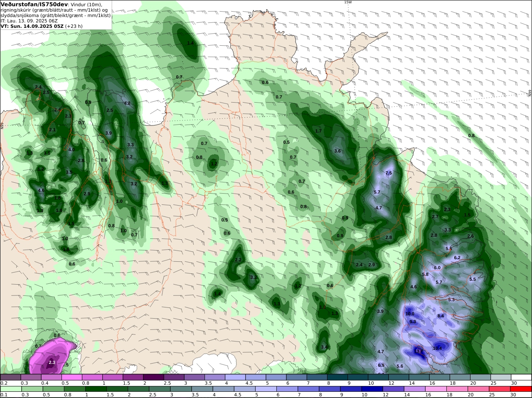Click the dusky mauve 0.2 legend swatch

coord(11,377)
